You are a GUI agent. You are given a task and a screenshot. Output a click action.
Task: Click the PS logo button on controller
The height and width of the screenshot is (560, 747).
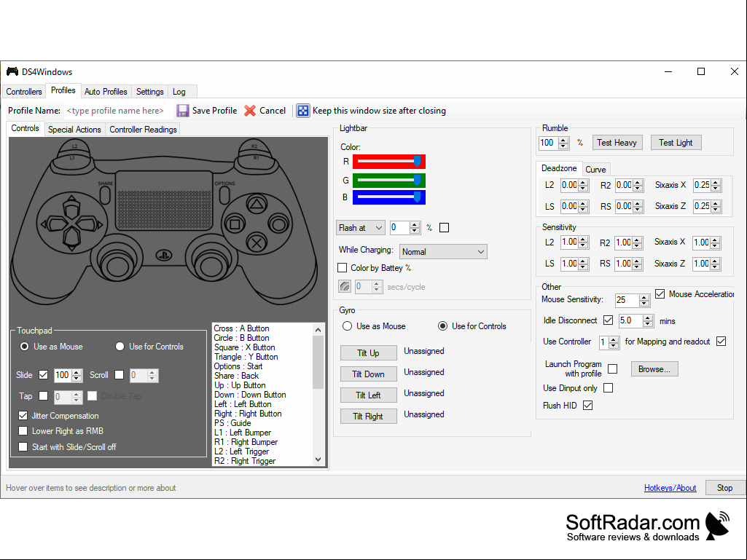tap(163, 256)
